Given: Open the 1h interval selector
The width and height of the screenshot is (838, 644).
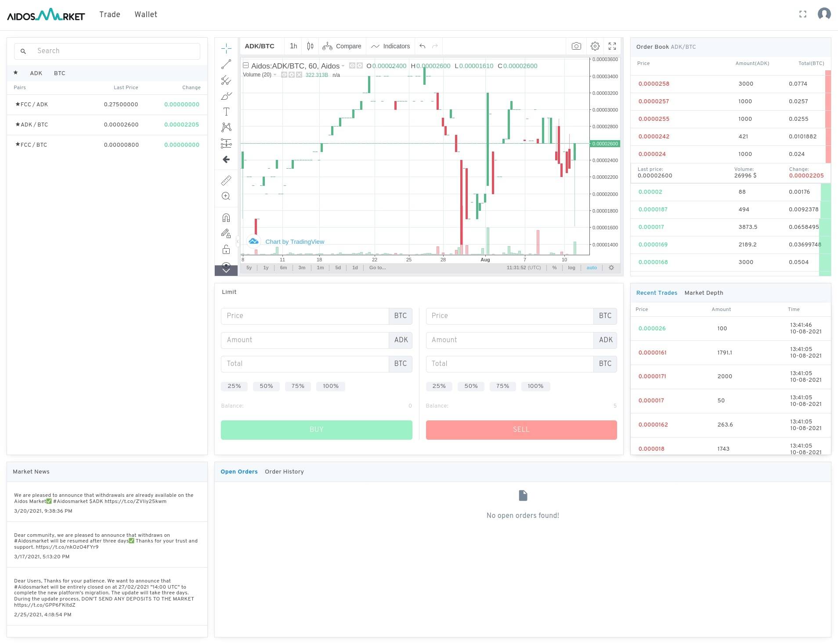Looking at the screenshot, I should point(293,46).
